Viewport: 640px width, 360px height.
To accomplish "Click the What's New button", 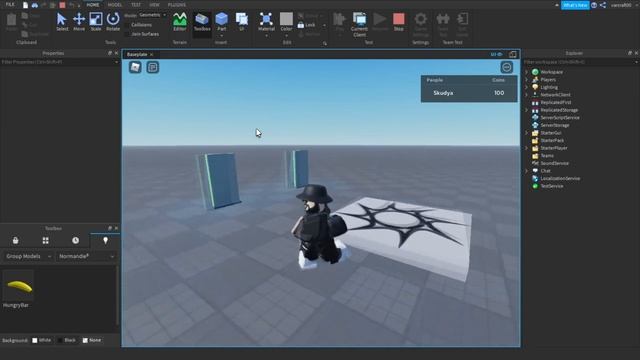I will click(575, 5).
